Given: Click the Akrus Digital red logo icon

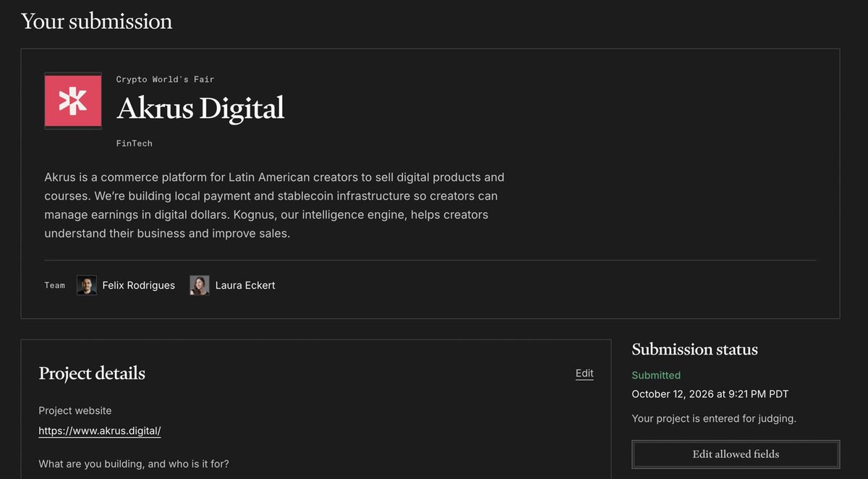Looking at the screenshot, I should [73, 101].
